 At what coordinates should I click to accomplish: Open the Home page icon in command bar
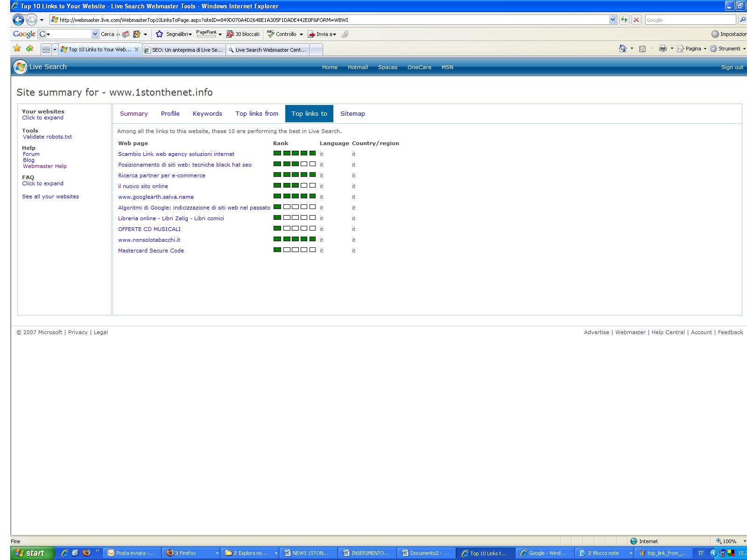point(622,49)
